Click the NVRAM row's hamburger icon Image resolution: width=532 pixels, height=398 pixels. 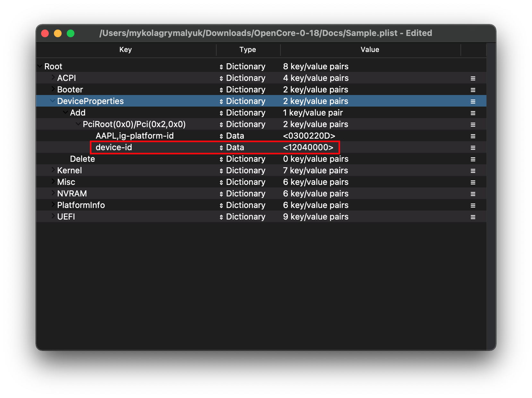click(473, 194)
